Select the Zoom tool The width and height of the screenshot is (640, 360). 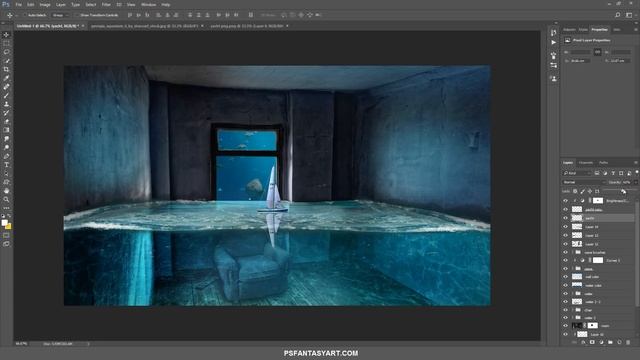pos(6,200)
